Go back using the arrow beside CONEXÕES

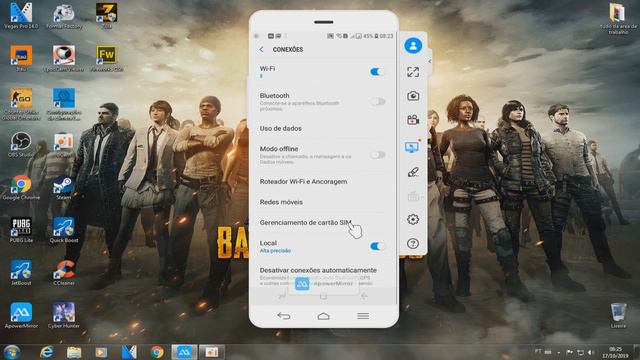tap(261, 49)
